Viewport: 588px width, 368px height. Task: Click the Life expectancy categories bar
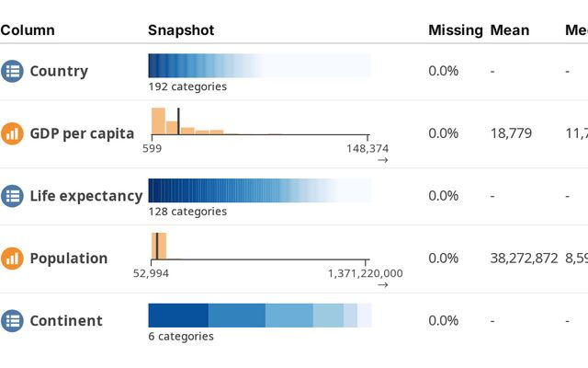click(x=259, y=190)
